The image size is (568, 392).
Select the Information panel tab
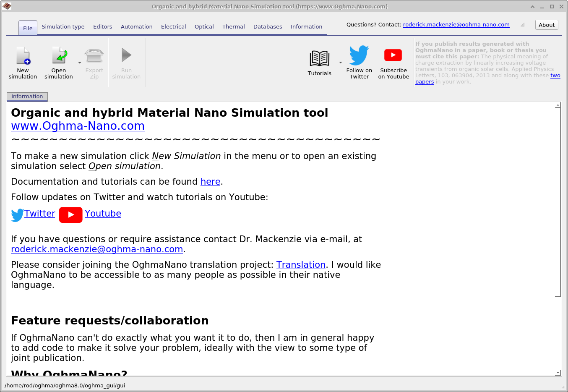(27, 97)
